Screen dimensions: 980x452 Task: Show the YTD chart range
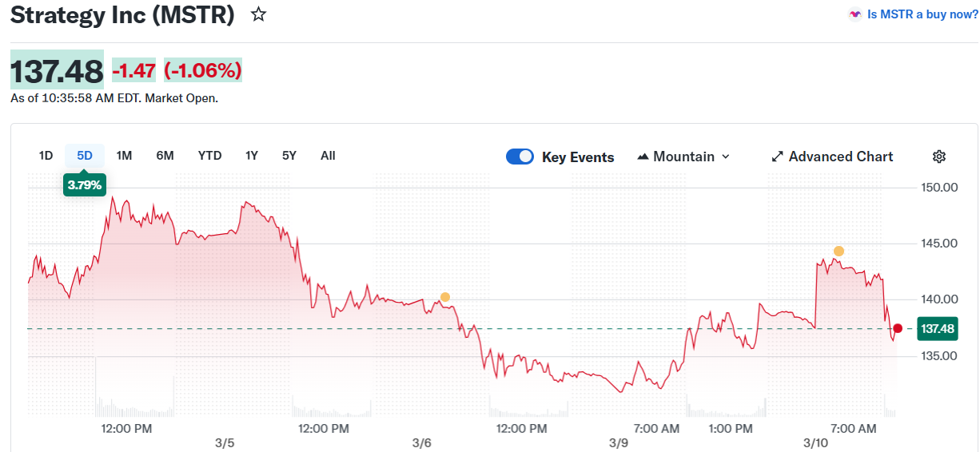coord(209,156)
